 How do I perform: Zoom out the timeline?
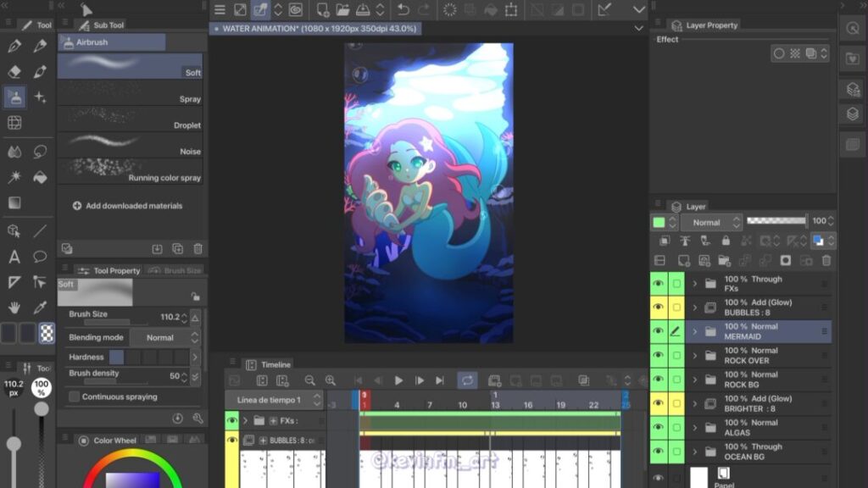[x=310, y=380]
